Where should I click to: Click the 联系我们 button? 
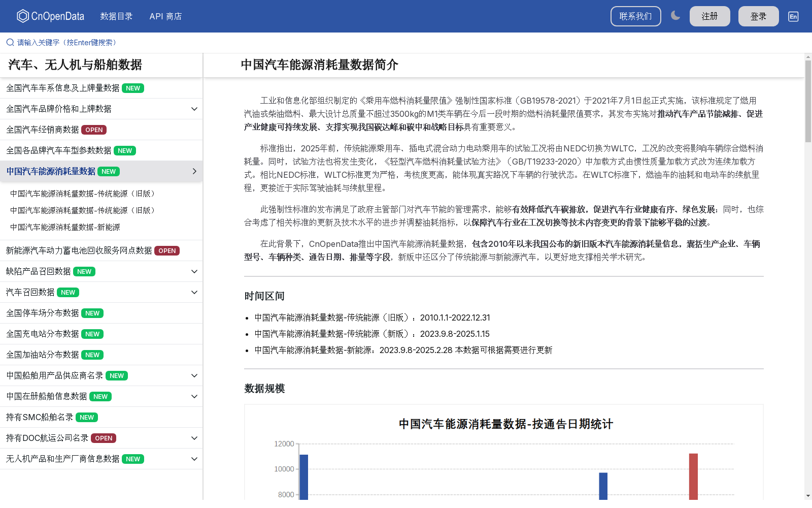click(635, 16)
